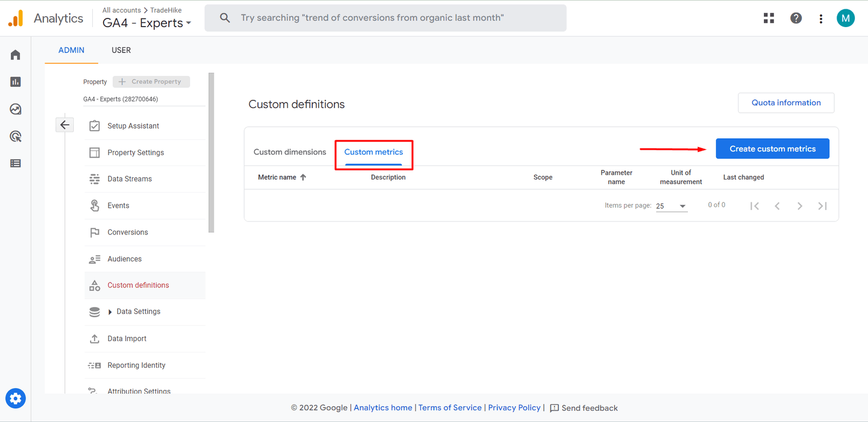The height and width of the screenshot is (422, 868).
Task: Open the Configure list icon in the left rail
Action: (15, 163)
